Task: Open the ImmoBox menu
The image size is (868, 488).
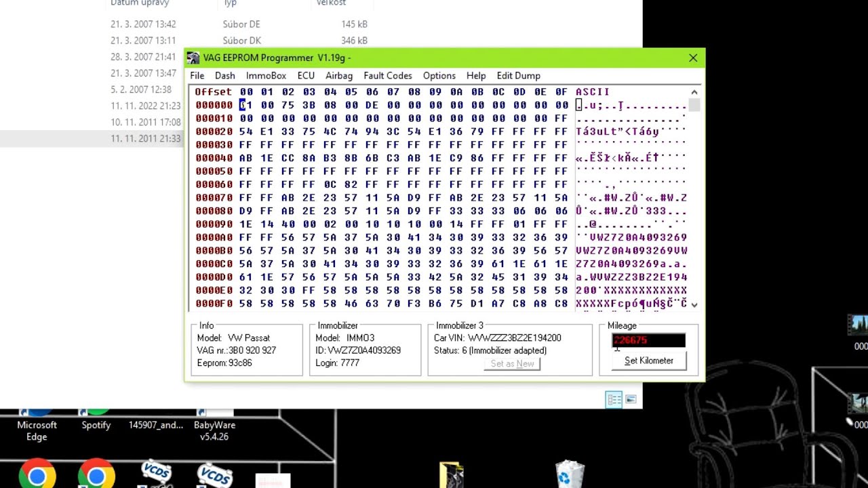Action: 266,75
